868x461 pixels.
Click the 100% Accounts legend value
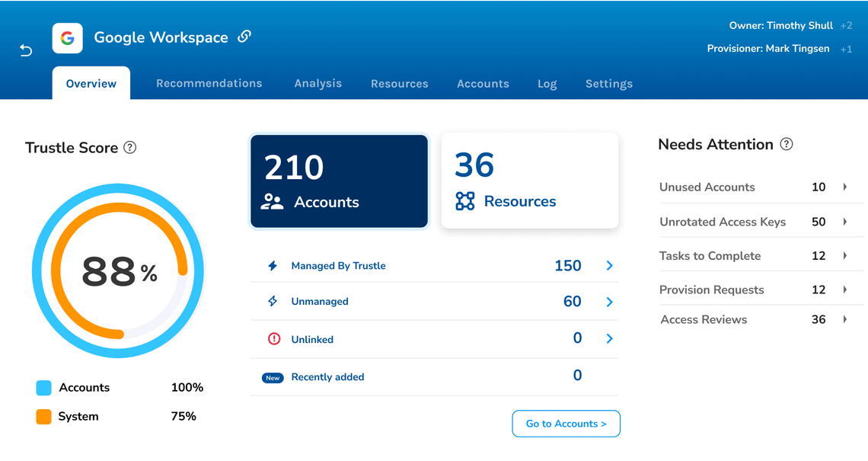coord(187,387)
